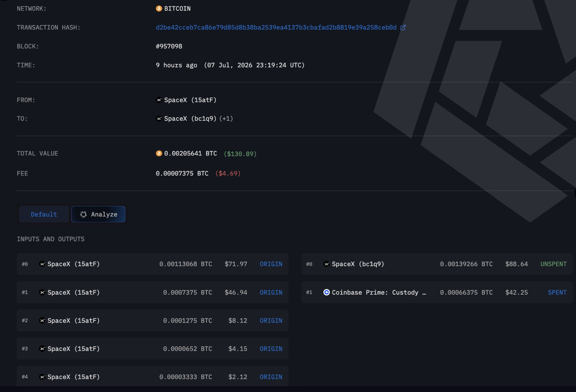Screen dimensions: 576x392
Task: Follow SPENT link on Coinbase Prime output
Action: tap(557, 292)
